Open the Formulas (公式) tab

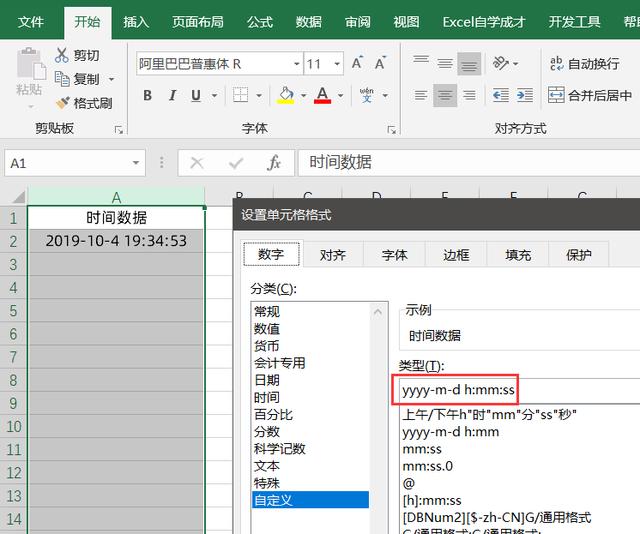(x=260, y=22)
